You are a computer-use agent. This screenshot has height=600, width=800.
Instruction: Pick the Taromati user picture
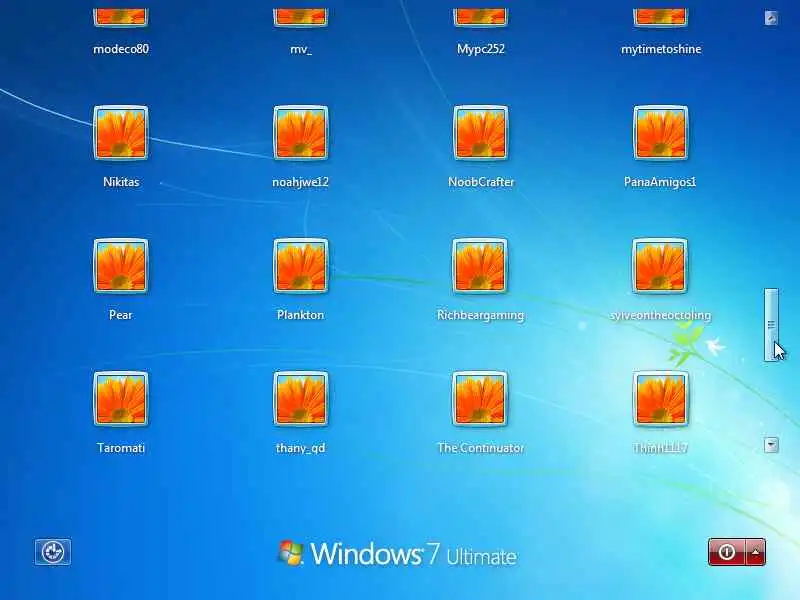[x=121, y=398]
